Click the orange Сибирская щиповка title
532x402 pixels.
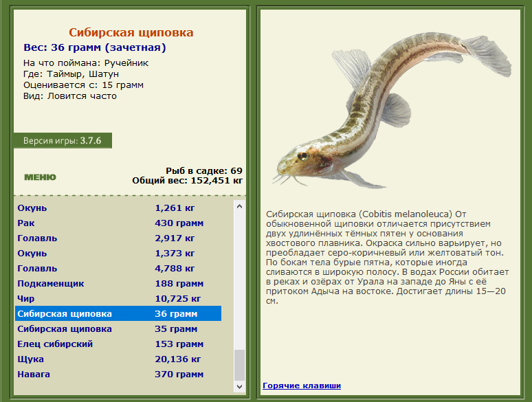click(x=131, y=32)
